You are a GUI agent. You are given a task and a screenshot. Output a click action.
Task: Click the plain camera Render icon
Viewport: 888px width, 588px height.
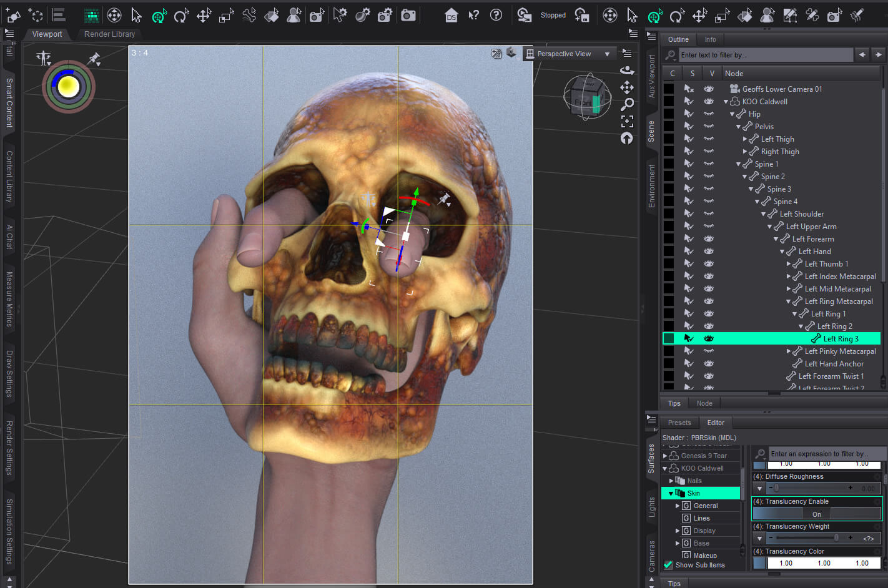click(x=408, y=16)
